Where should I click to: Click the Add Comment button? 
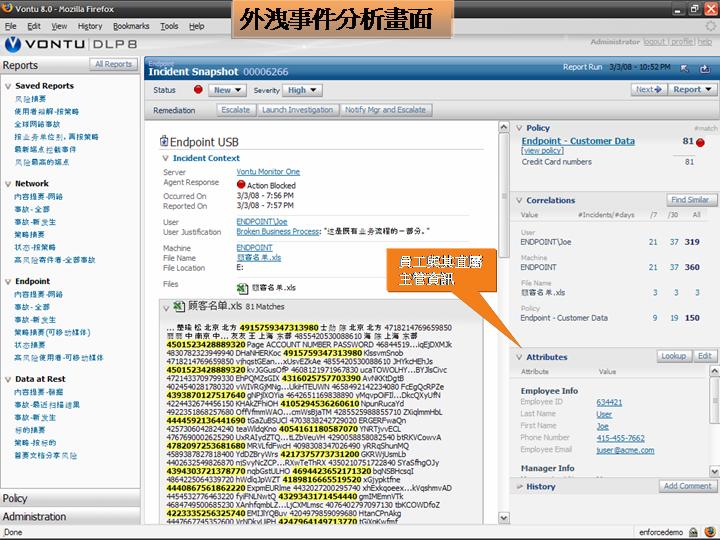(x=687, y=486)
